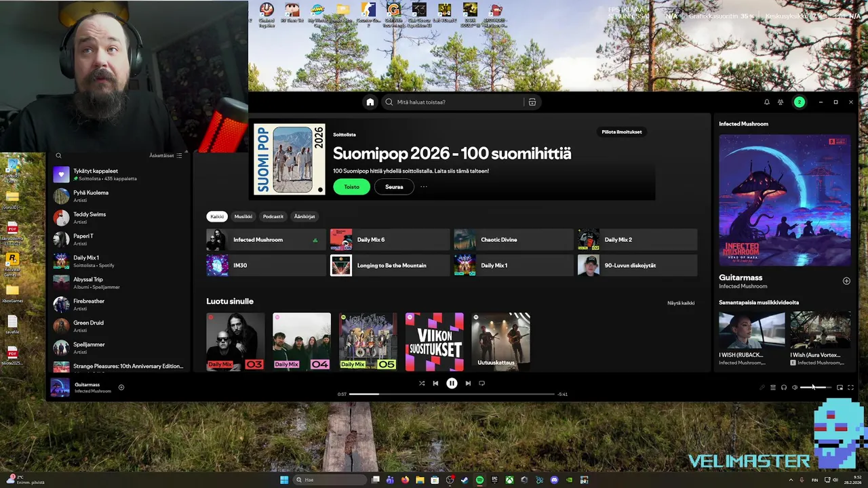Open the lyrics microphone icon
868x488 pixels.
click(762, 388)
